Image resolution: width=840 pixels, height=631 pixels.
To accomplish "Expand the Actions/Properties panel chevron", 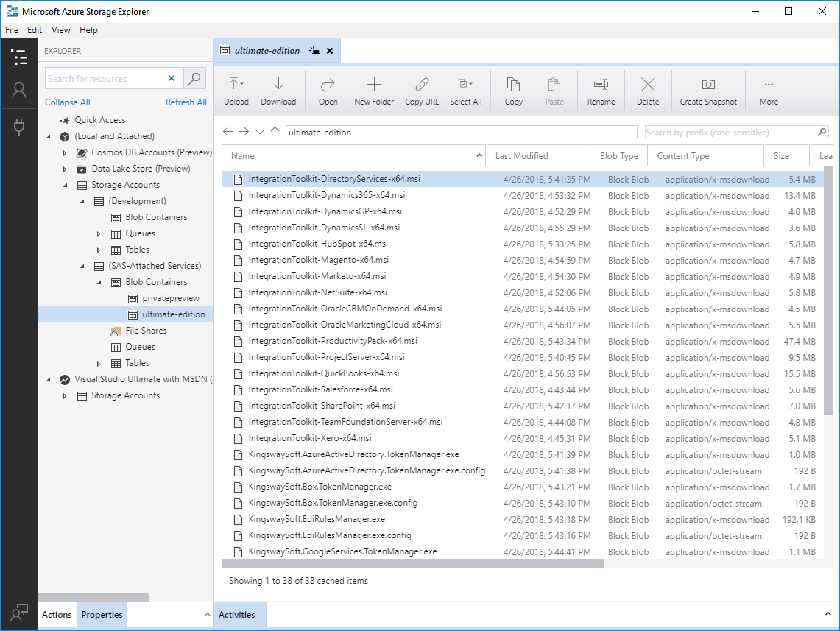I will (208, 614).
